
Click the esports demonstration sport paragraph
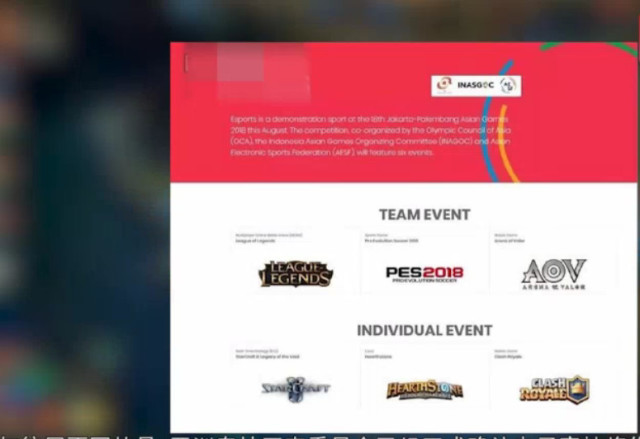pyautogui.click(x=370, y=136)
